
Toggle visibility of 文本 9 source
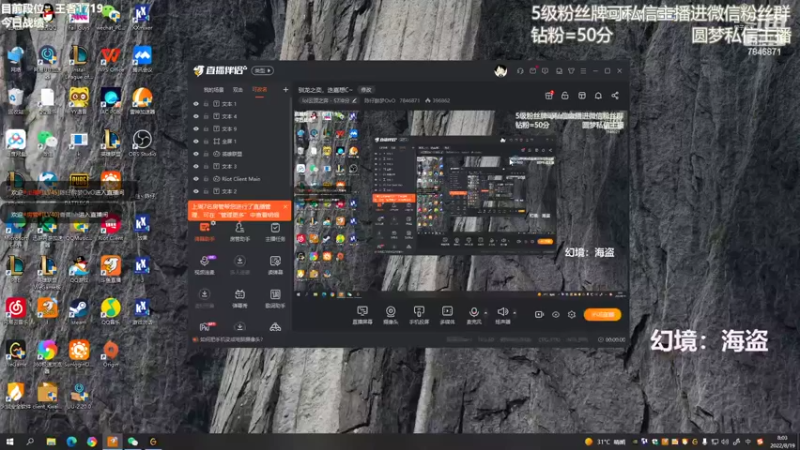click(196, 129)
